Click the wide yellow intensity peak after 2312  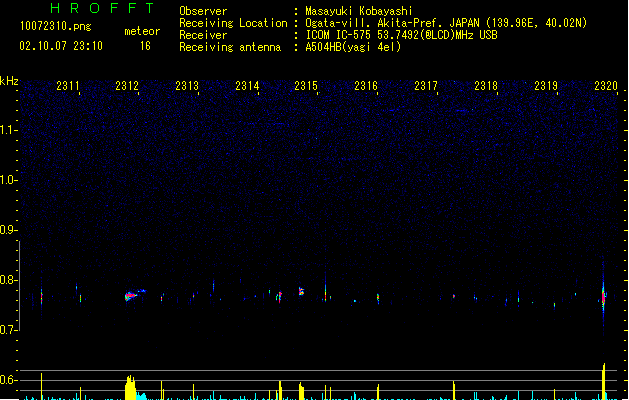[130, 388]
